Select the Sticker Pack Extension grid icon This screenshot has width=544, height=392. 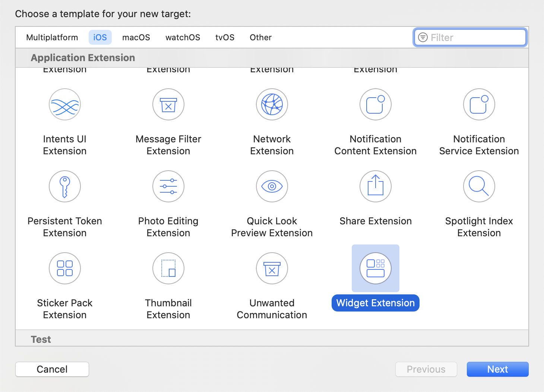point(65,268)
